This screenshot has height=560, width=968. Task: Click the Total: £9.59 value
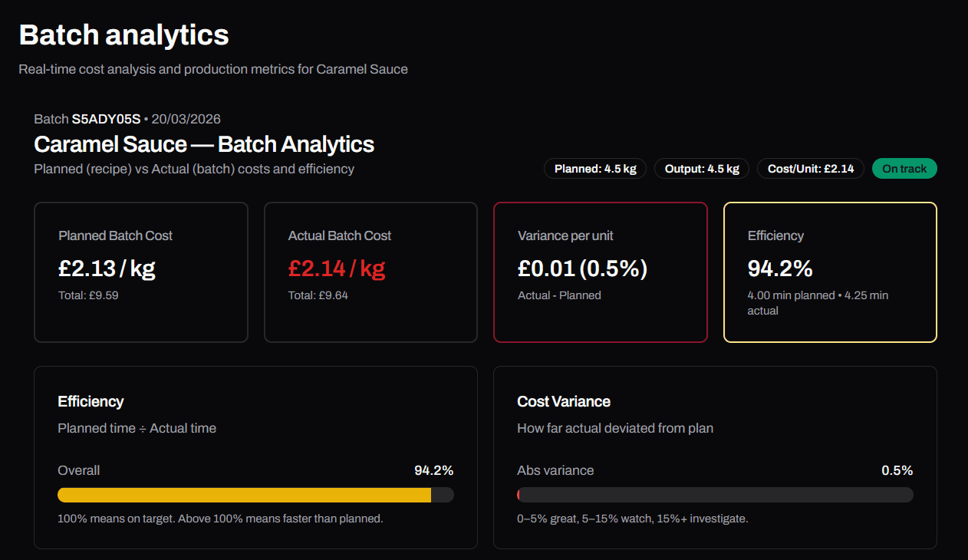coord(87,295)
